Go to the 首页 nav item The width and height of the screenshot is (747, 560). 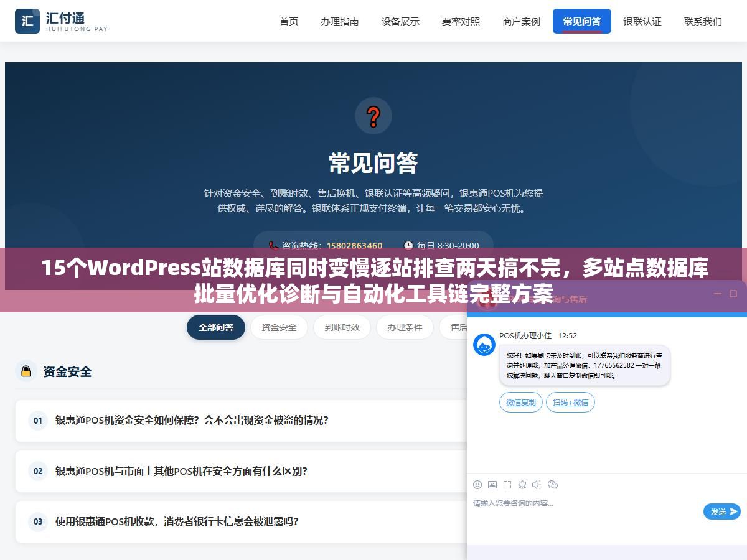coord(289,21)
